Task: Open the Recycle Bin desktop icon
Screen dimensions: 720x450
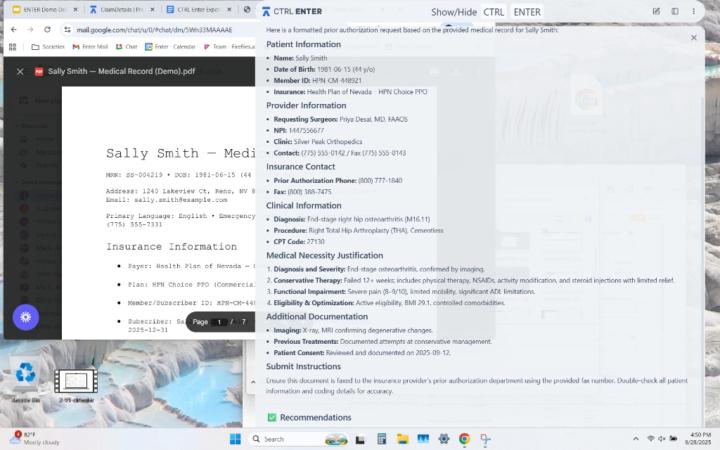Action: pyautogui.click(x=26, y=380)
